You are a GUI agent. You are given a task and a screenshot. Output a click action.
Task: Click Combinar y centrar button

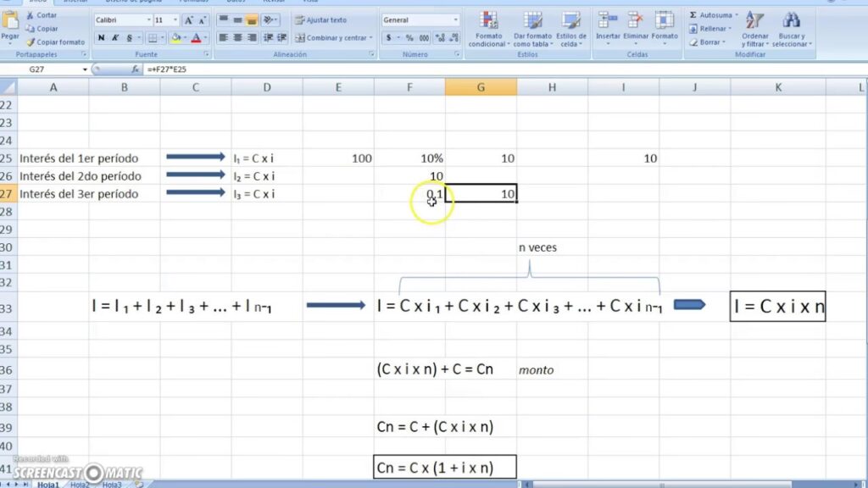click(331, 38)
